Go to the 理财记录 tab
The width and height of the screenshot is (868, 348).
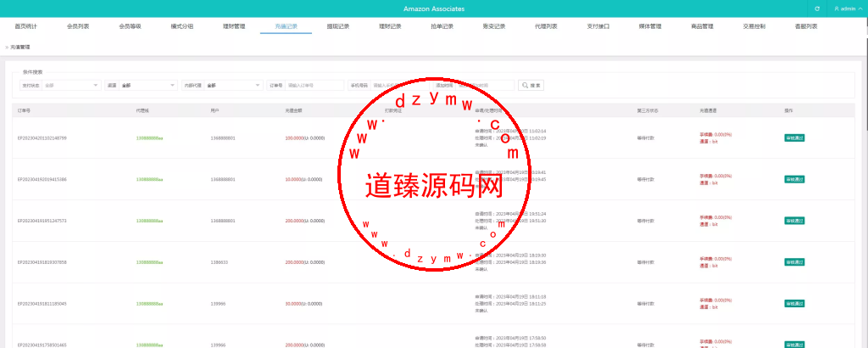(x=390, y=26)
